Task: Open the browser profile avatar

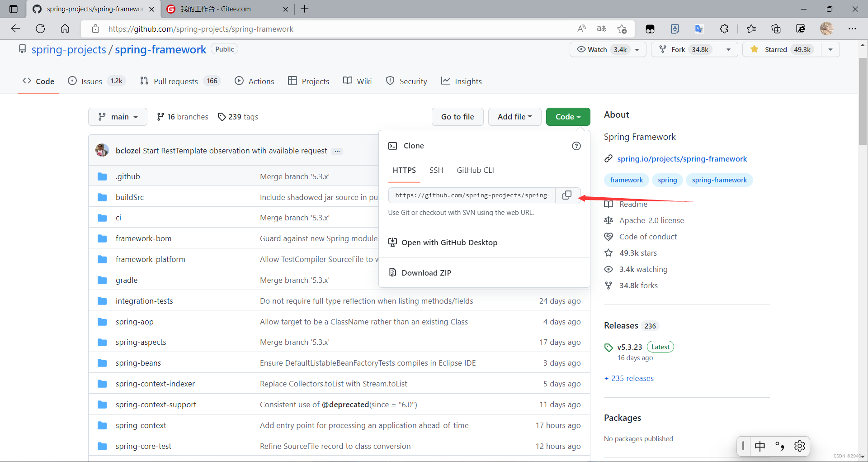Action: (827, 29)
